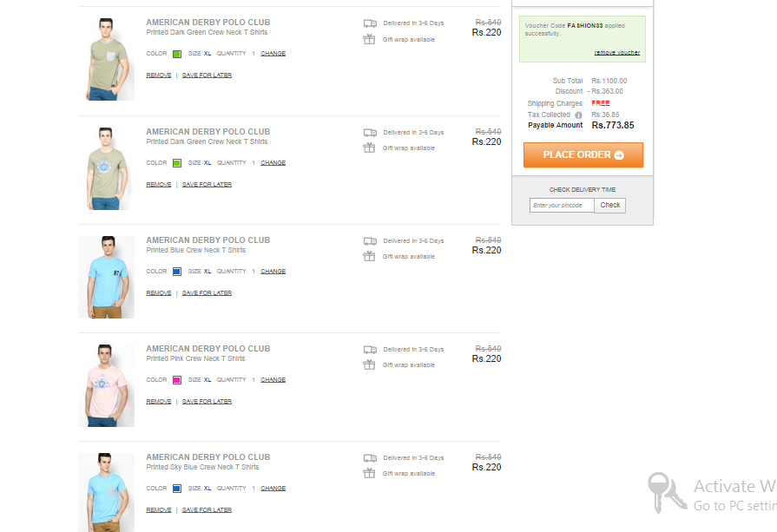Image resolution: width=777 pixels, height=532 pixels.
Task: Click gift wrap icon for Printed Pink shirt
Action: [369, 365]
